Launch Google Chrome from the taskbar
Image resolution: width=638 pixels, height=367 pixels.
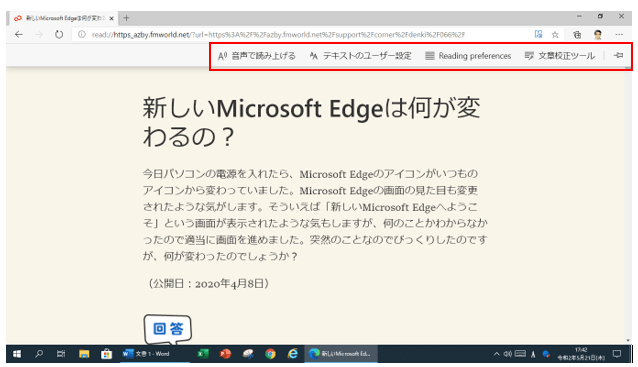click(x=270, y=354)
